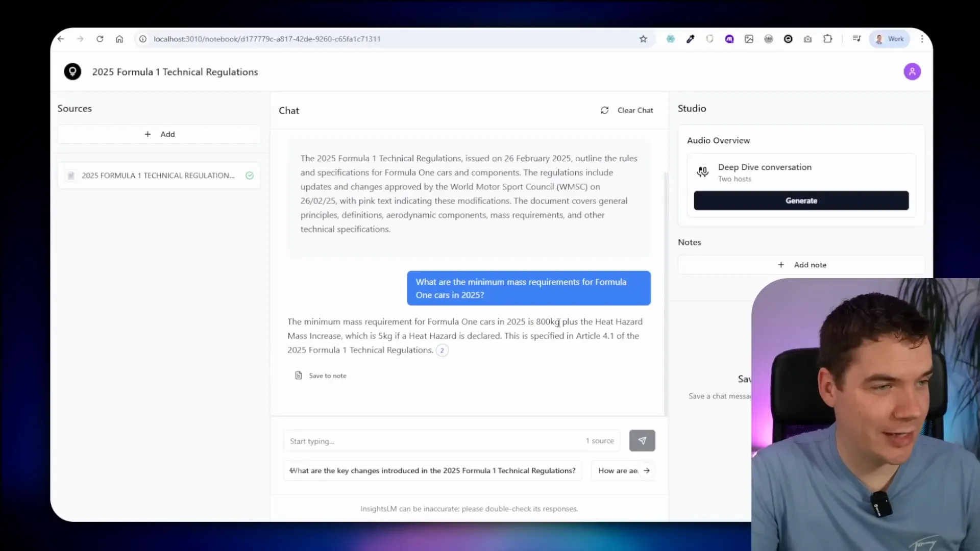Click the localhost notebook URL in the address bar
The width and height of the screenshot is (980, 551).
[267, 39]
